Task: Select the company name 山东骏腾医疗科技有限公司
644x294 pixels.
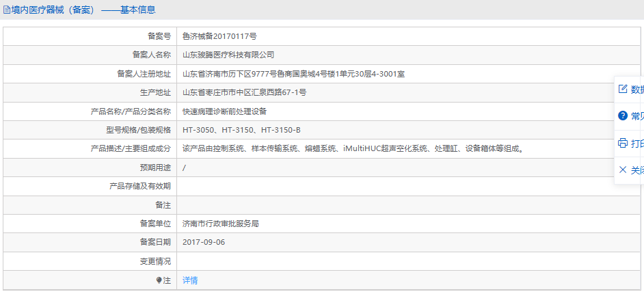Action: click(x=228, y=55)
